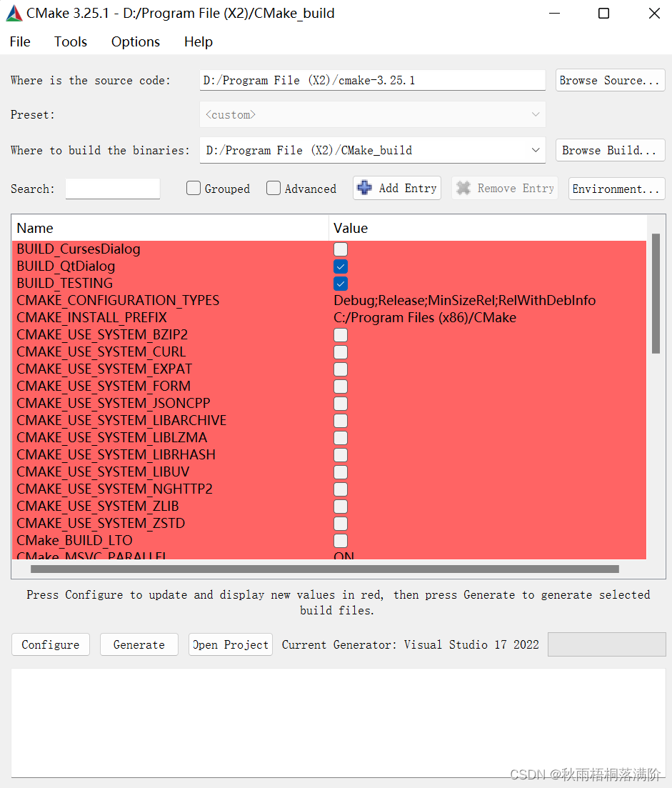Image resolution: width=672 pixels, height=788 pixels.
Task: Maximize the CMake window
Action: click(x=603, y=13)
